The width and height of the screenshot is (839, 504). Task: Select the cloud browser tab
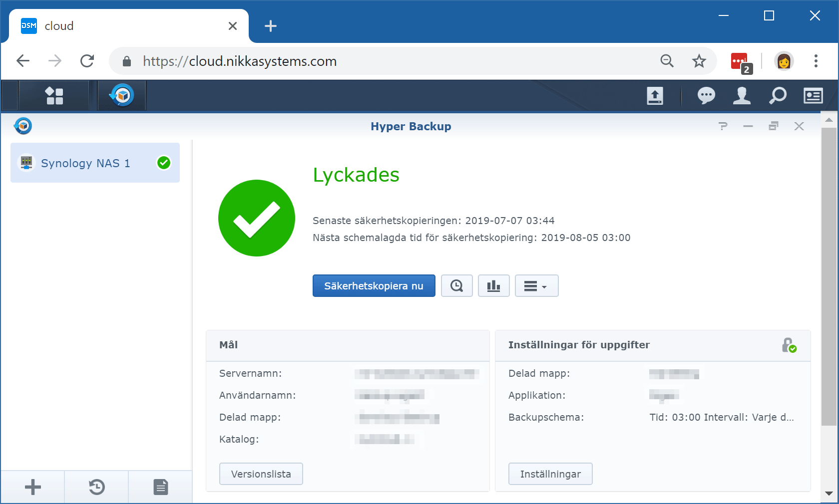point(129,26)
